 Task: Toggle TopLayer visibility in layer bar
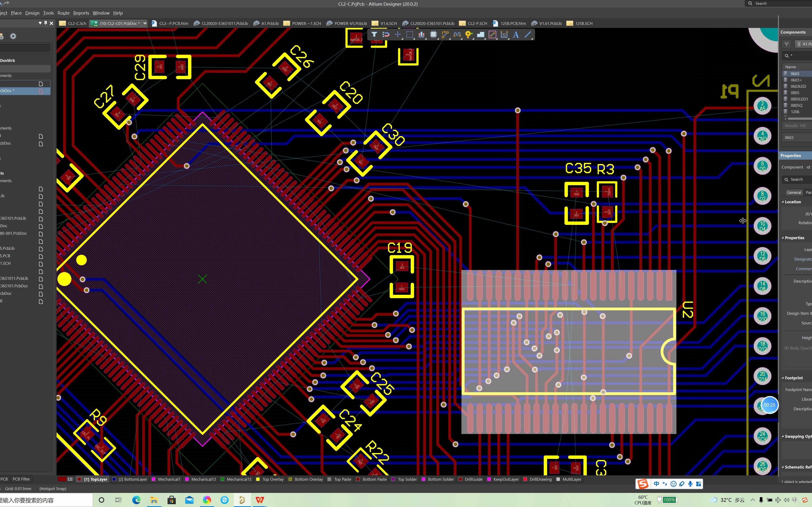point(79,479)
